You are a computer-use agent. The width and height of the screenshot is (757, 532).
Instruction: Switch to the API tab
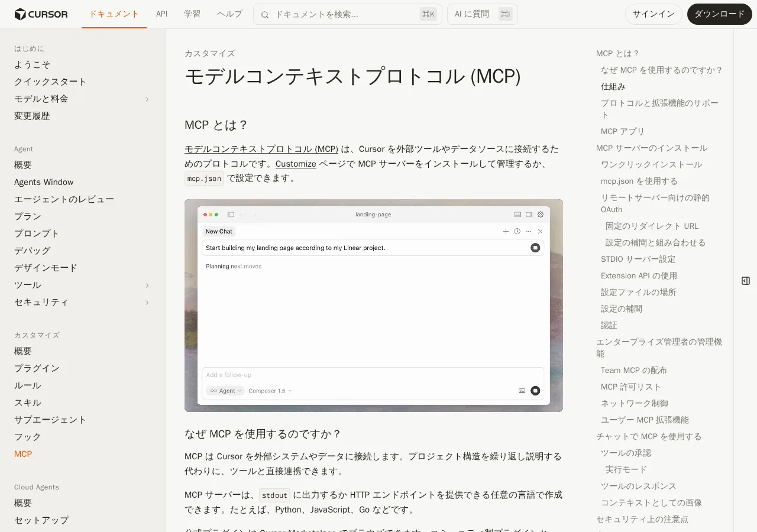pyautogui.click(x=162, y=14)
